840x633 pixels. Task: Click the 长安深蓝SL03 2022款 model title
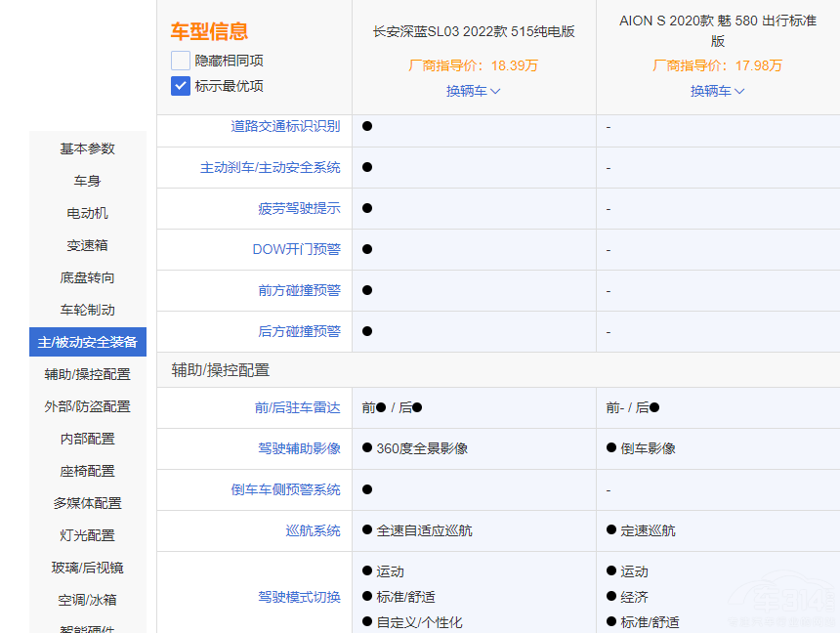pos(474,31)
